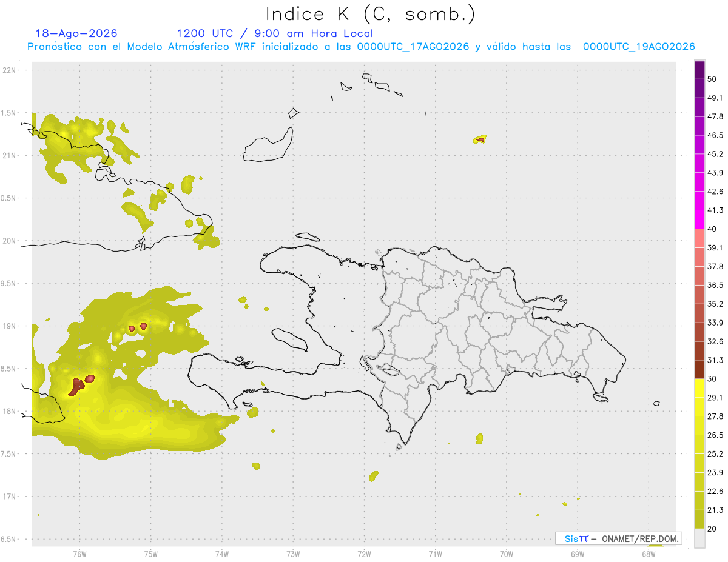
Task: Click the "Pronóstico con el Modelo Atmosférico WRF" subtitle line
Action: pos(361,47)
